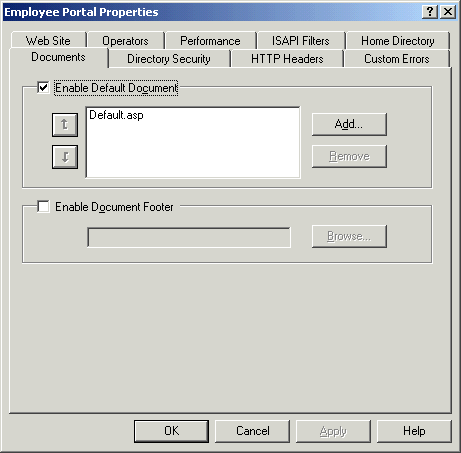Go to the Performance tab

(210, 41)
